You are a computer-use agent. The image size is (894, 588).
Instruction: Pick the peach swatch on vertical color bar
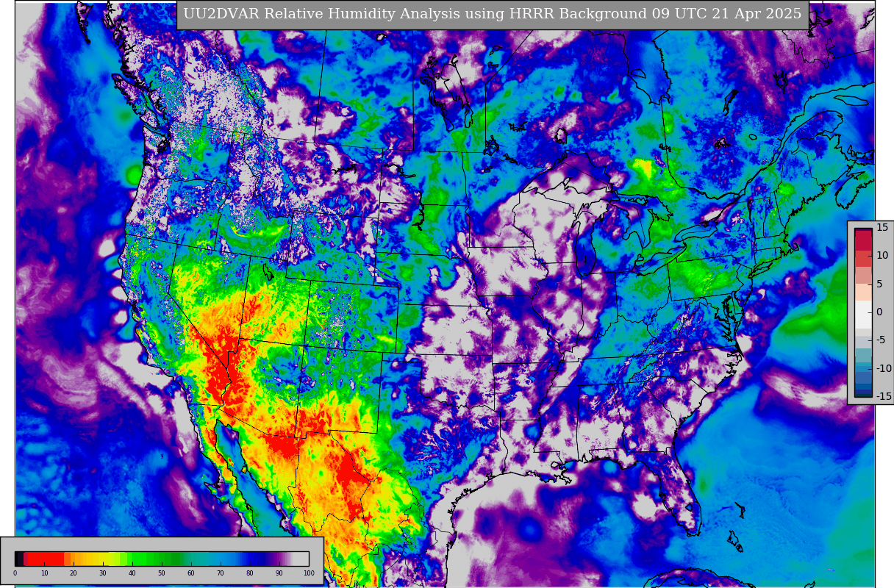click(x=862, y=290)
